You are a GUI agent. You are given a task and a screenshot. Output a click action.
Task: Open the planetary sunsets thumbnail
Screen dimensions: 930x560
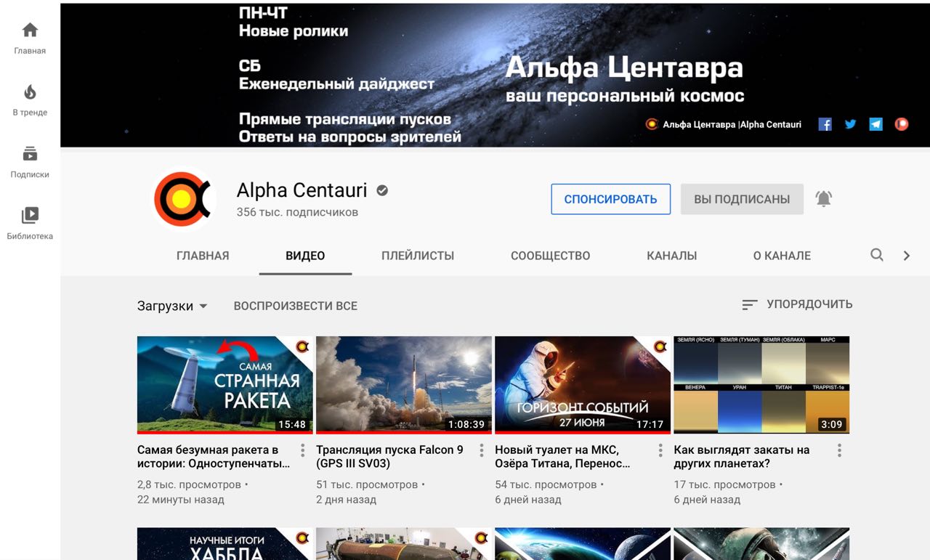click(761, 385)
